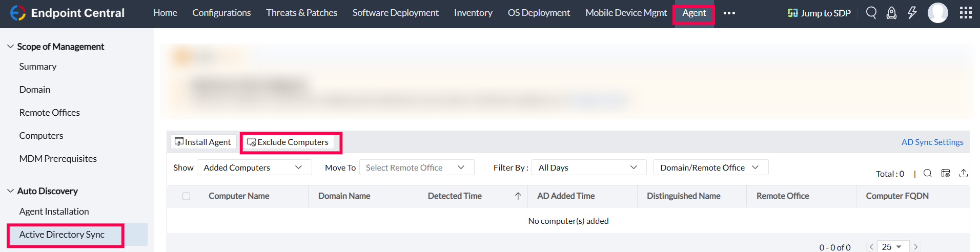Open the apps grid icon
The height and width of the screenshot is (252, 980).
click(x=966, y=13)
